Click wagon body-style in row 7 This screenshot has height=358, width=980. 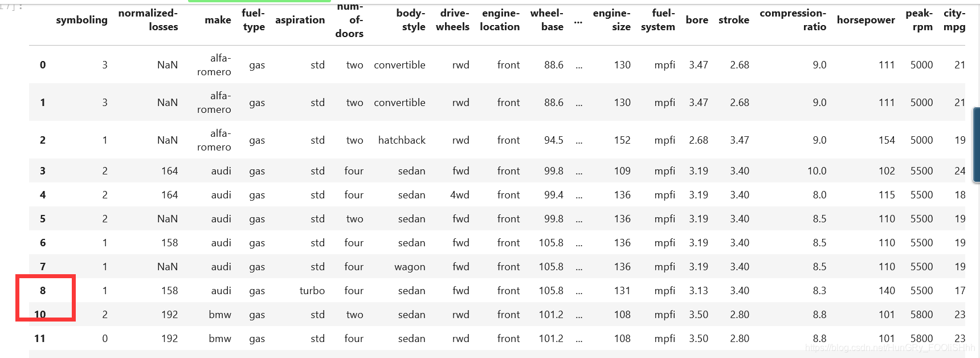[410, 267]
